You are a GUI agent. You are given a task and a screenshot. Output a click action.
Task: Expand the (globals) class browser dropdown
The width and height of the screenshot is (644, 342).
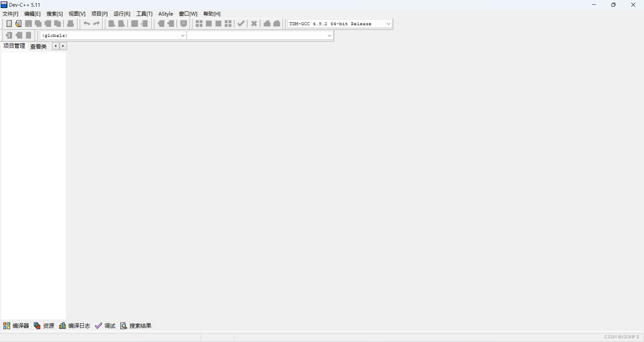pos(182,35)
